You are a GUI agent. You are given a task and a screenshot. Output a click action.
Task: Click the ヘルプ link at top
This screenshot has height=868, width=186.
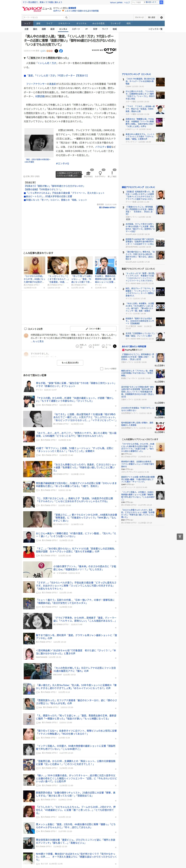(127, 2)
